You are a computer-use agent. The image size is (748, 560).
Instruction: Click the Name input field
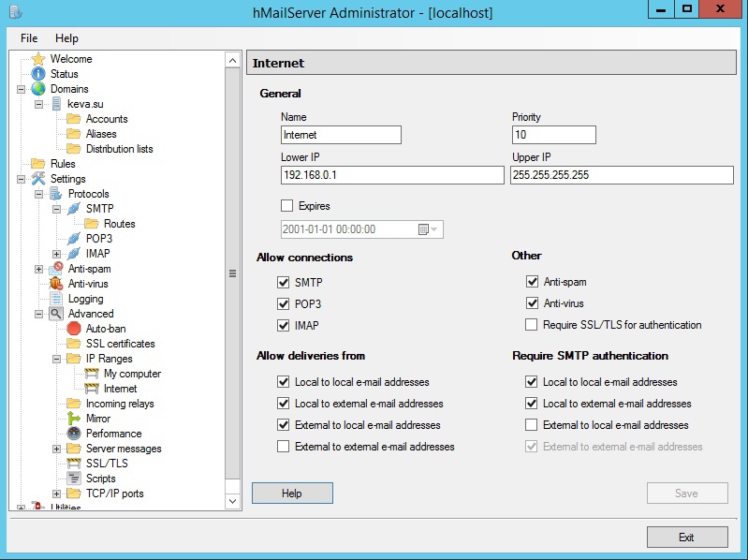(x=341, y=135)
